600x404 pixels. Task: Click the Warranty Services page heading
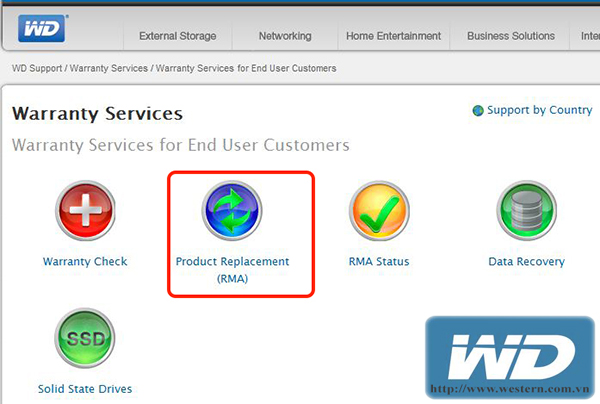click(97, 114)
